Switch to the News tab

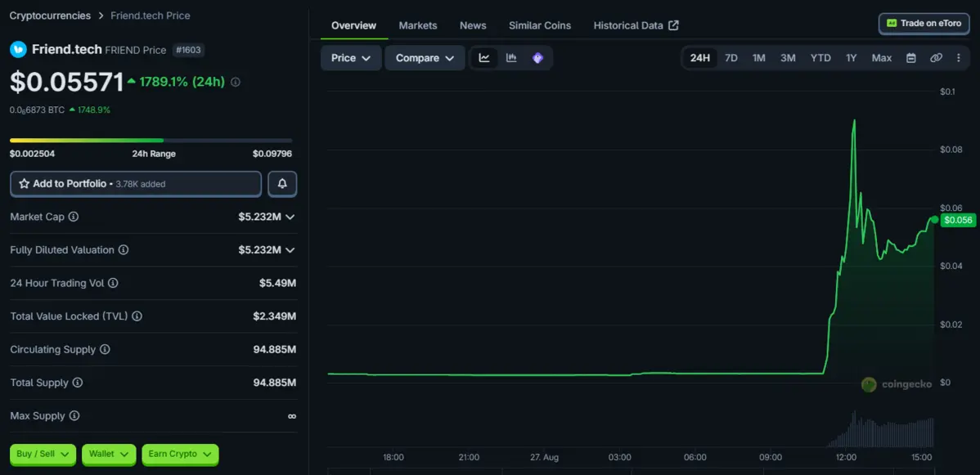[473, 25]
